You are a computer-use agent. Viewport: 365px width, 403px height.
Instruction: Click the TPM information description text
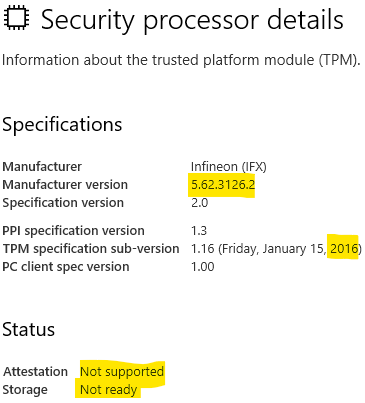click(181, 60)
